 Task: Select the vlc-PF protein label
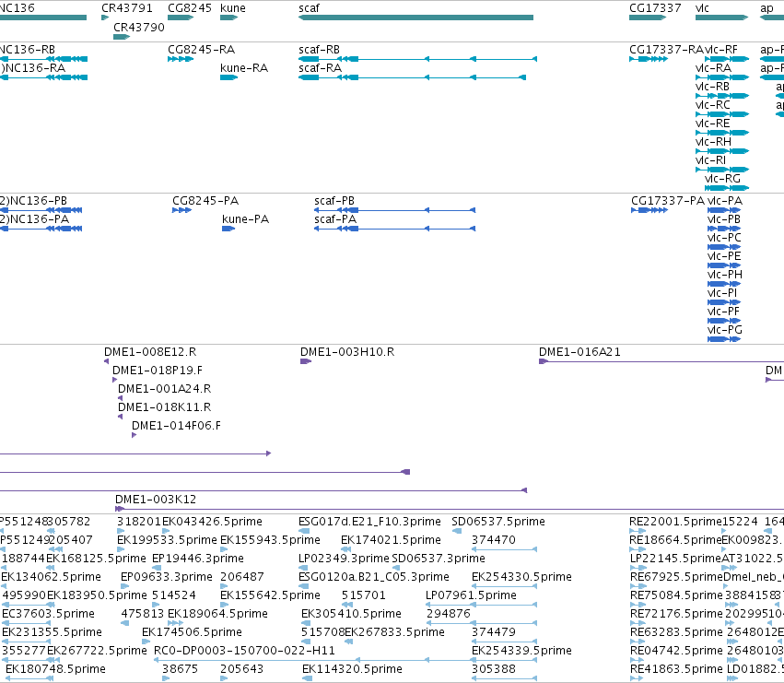click(723, 312)
